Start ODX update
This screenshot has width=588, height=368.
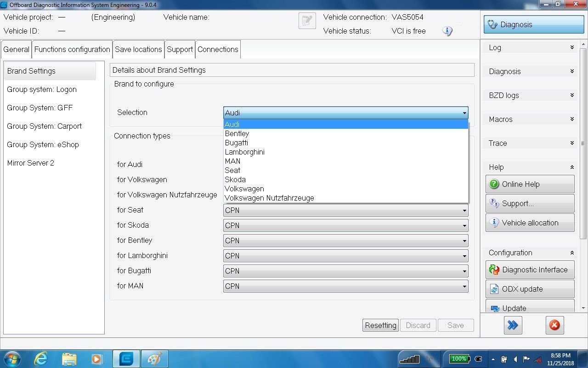(530, 289)
